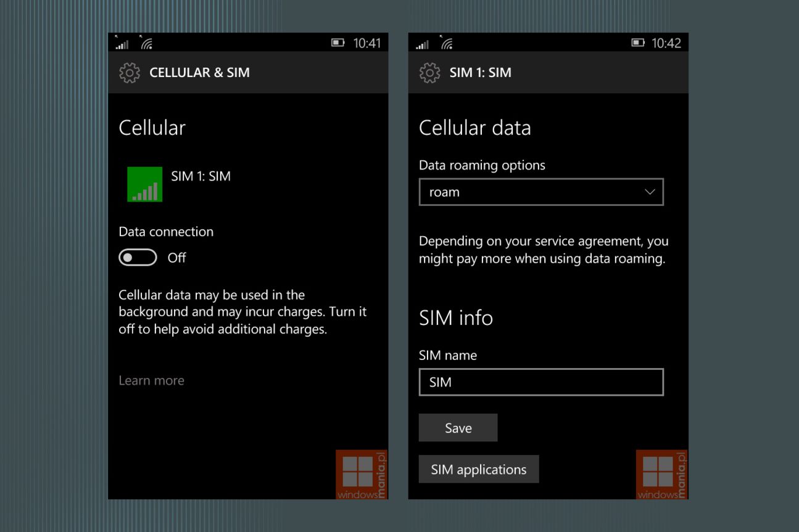Tap Wi-Fi icon in the 10:42 status bar
The width and height of the screenshot is (799, 532).
446,44
